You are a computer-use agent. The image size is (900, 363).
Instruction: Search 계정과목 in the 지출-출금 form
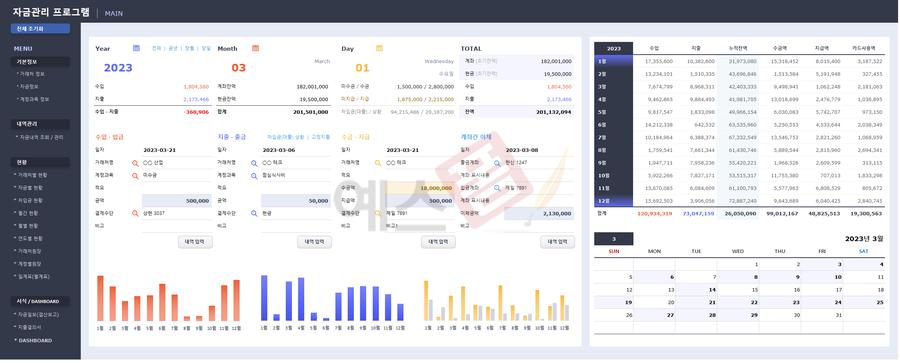(254, 176)
